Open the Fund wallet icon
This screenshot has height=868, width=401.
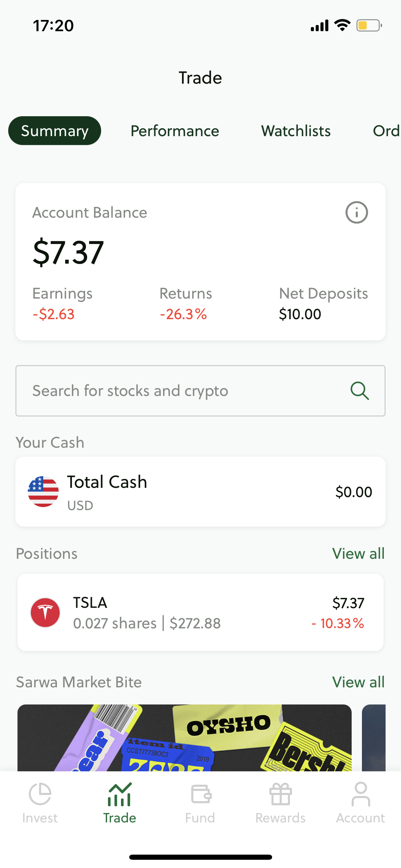(x=201, y=794)
